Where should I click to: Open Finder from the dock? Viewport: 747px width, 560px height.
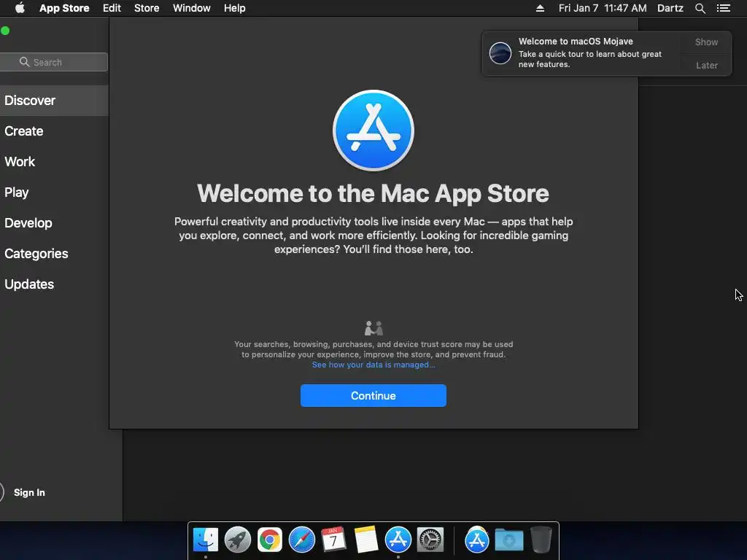206,540
